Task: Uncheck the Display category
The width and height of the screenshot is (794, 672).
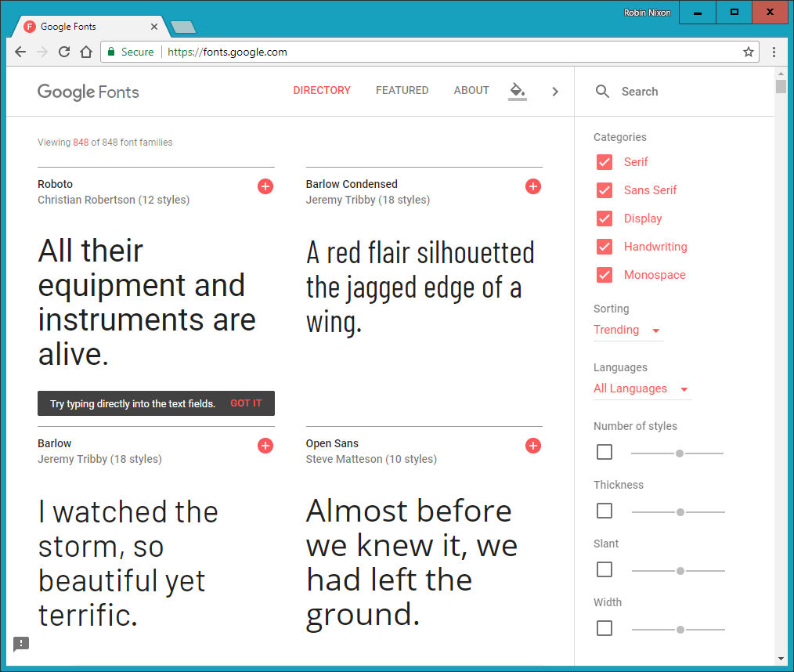Action: (x=604, y=219)
